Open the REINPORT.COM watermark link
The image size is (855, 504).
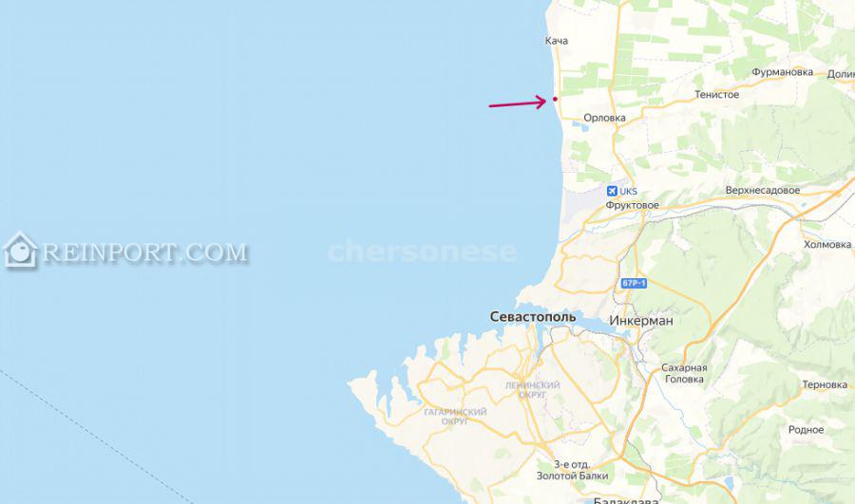pyautogui.click(x=145, y=252)
